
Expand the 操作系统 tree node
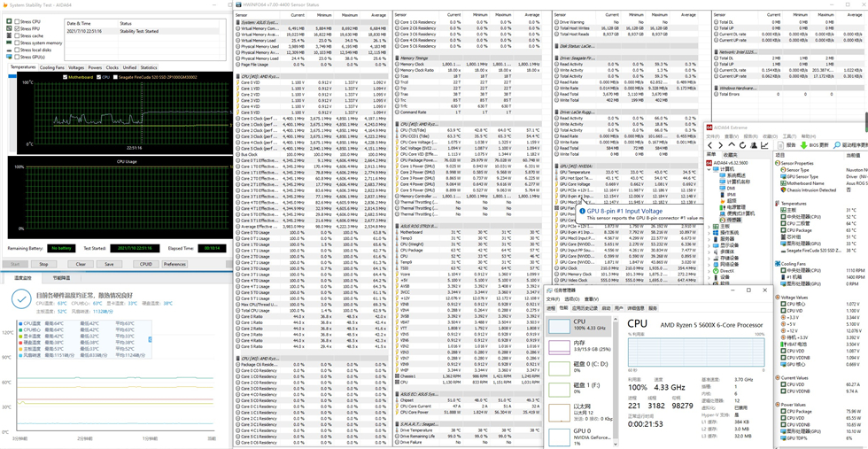tap(709, 233)
